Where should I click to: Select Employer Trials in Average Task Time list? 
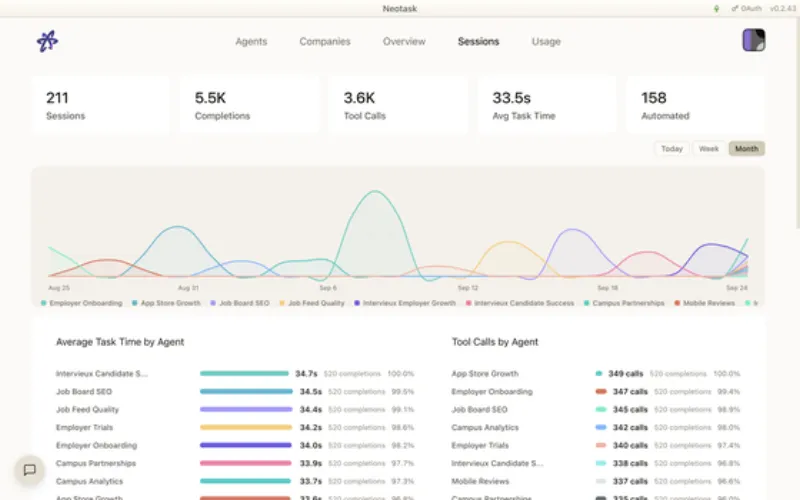pos(84,427)
